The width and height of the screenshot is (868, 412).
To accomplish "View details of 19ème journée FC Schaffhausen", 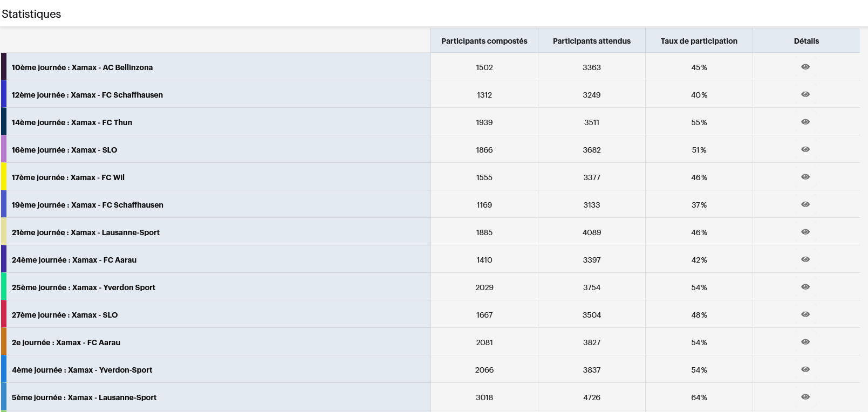I will pyautogui.click(x=805, y=204).
